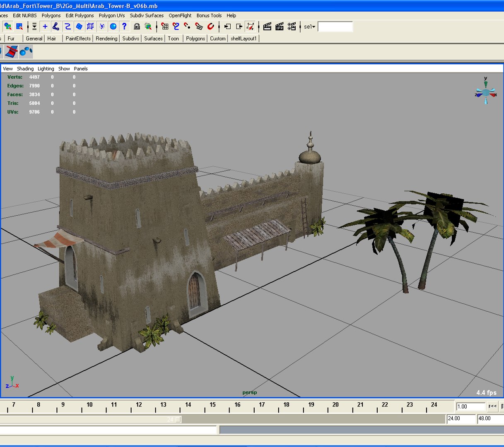Screen dimensions: 504x447
Task: Open Bonus Tools menu
Action: click(x=209, y=15)
